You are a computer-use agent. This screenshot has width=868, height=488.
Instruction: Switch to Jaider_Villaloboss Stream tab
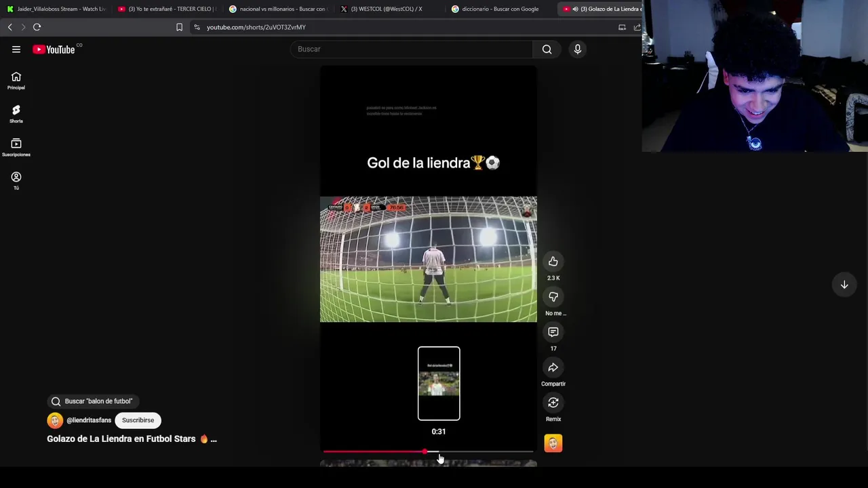[56, 9]
